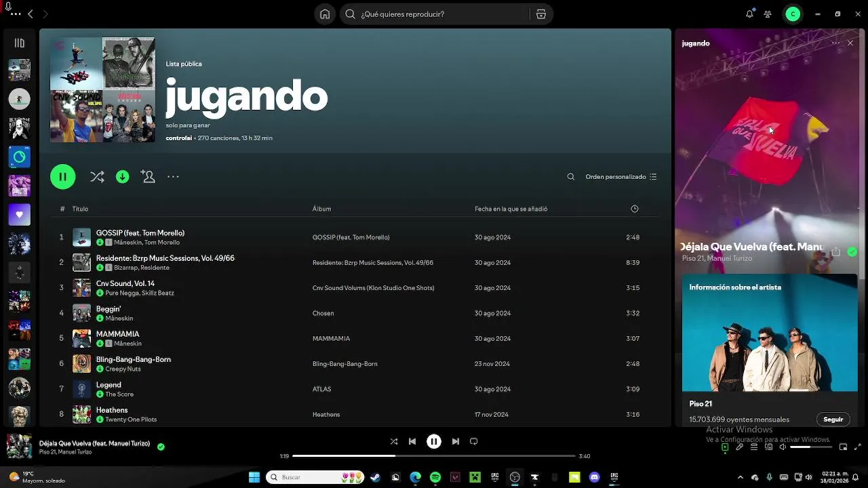Skip to the previous track
Viewport: 868px width, 488px height.
pos(412,441)
